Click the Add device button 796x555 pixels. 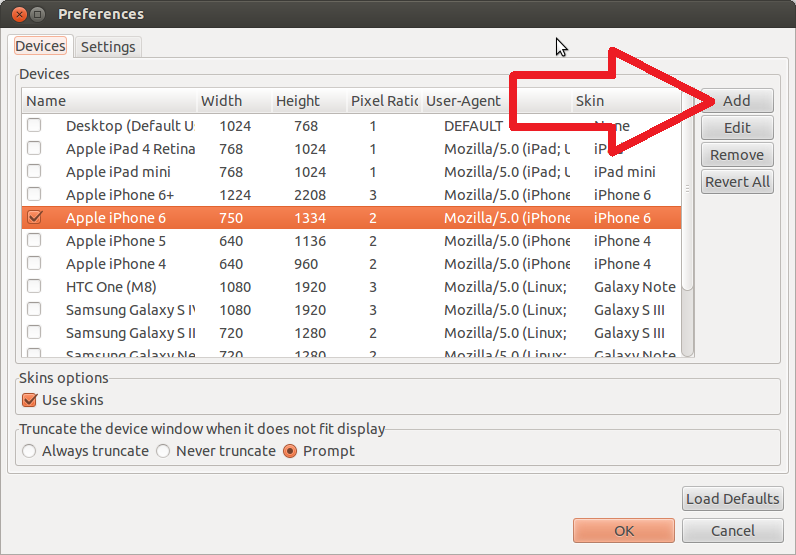[737, 101]
